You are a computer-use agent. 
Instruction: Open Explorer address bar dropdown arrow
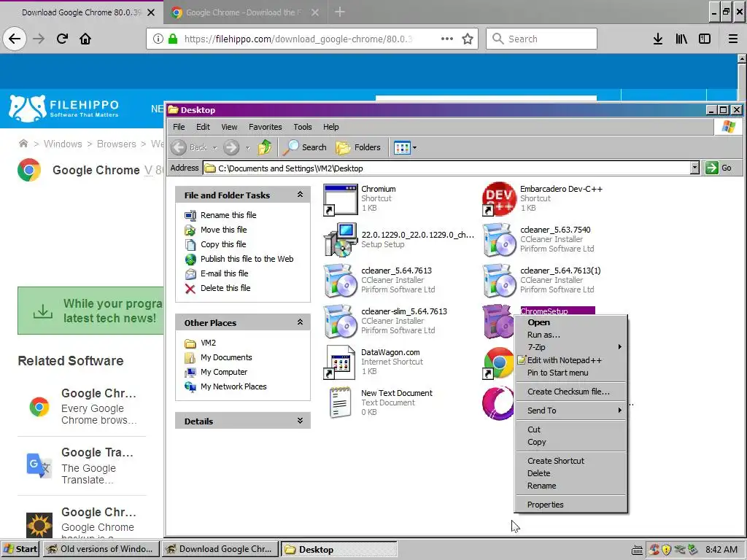[694, 168]
